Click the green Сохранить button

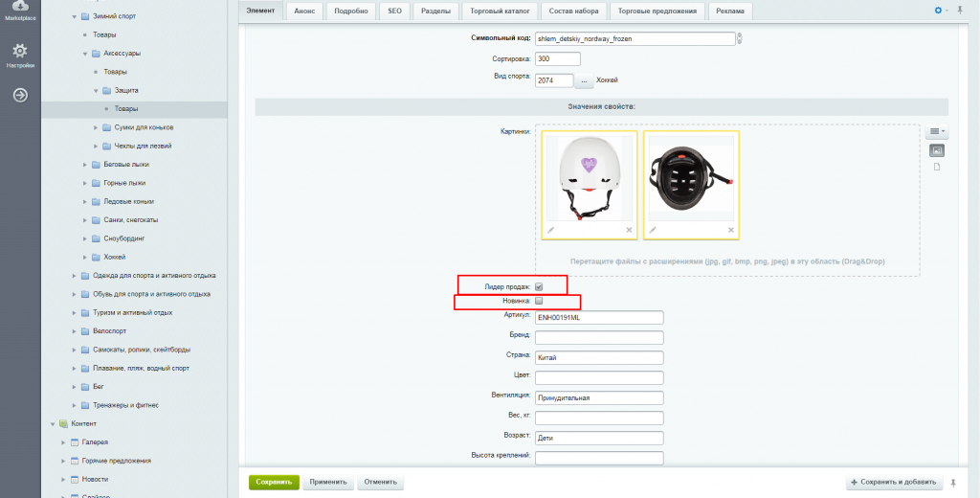coord(274,483)
